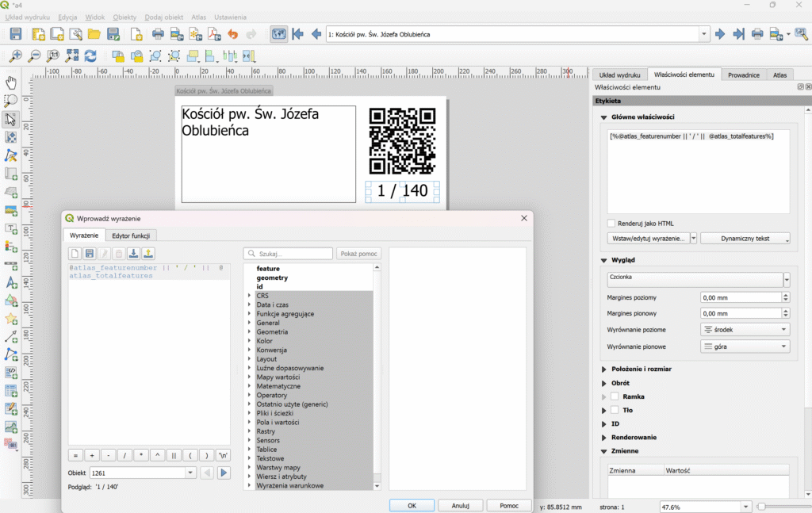Click the 'Szukaj...' search field
812x513 pixels.
click(x=289, y=254)
